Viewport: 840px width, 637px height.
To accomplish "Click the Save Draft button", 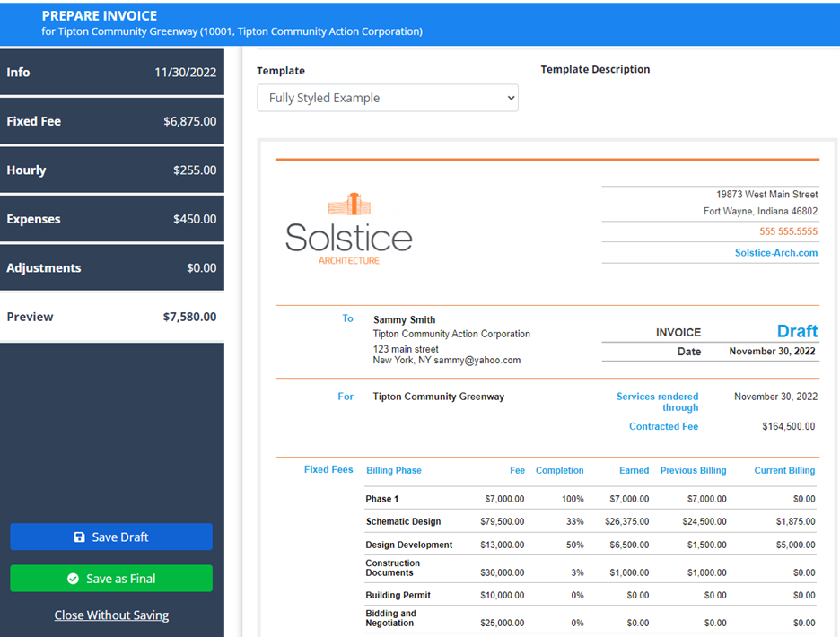I will click(x=111, y=537).
